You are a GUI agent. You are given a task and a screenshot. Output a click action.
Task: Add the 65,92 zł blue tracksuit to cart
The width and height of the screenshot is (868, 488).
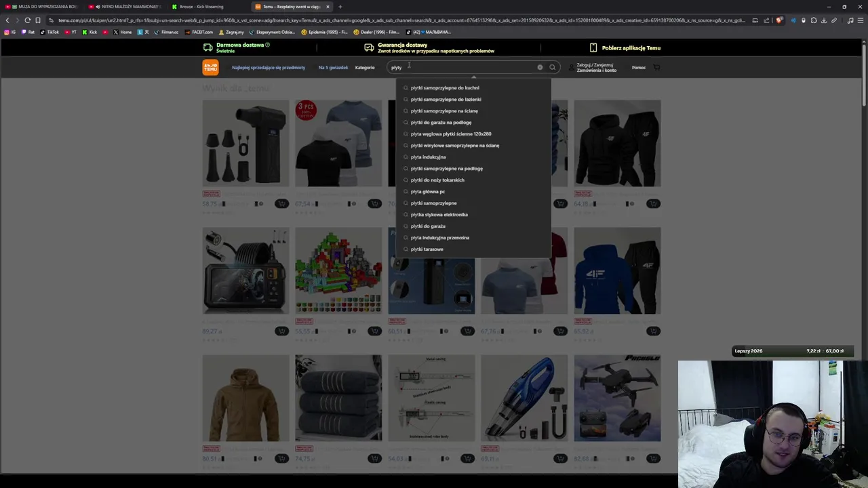point(653,331)
